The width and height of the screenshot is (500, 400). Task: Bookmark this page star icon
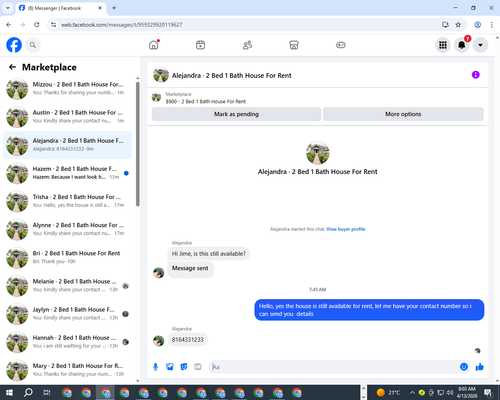(458, 25)
